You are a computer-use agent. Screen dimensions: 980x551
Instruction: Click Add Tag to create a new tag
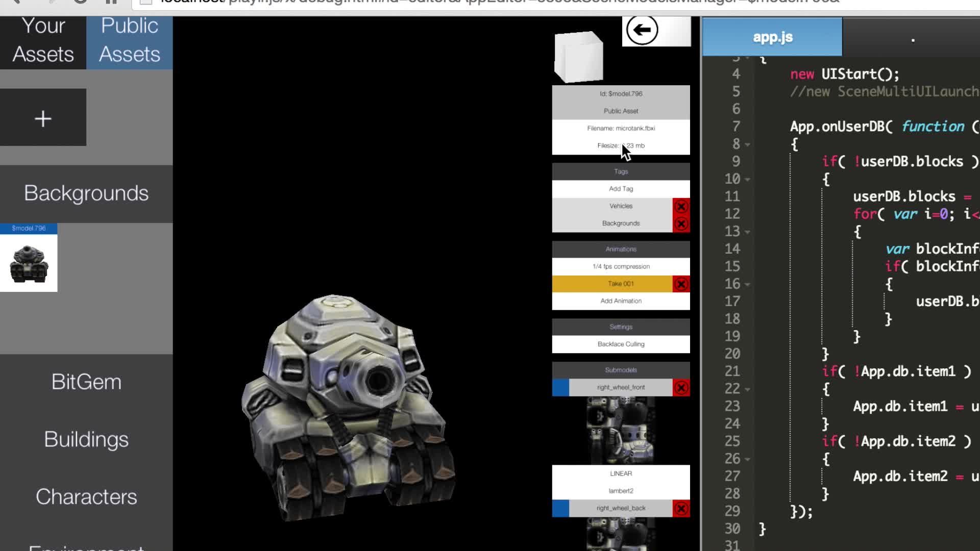621,188
